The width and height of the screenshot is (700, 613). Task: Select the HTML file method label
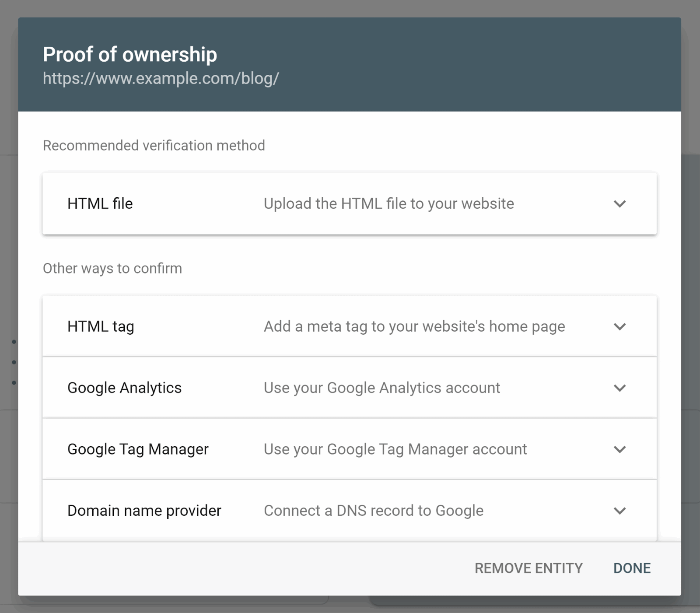coord(100,204)
